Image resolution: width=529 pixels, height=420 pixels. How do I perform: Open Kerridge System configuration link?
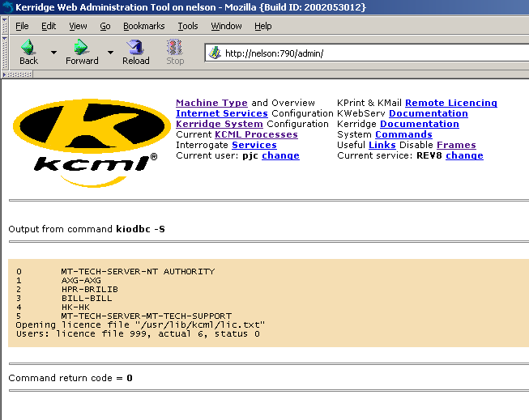click(x=220, y=124)
